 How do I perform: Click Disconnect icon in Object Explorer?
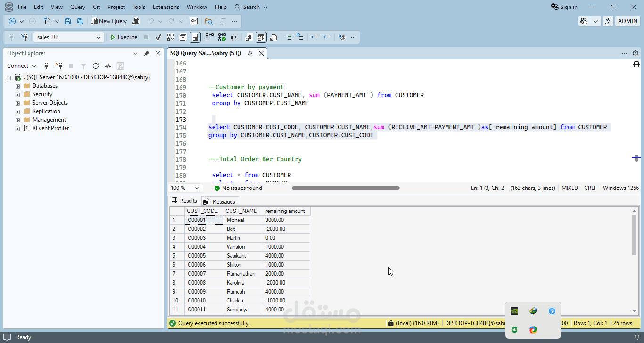[x=59, y=66]
